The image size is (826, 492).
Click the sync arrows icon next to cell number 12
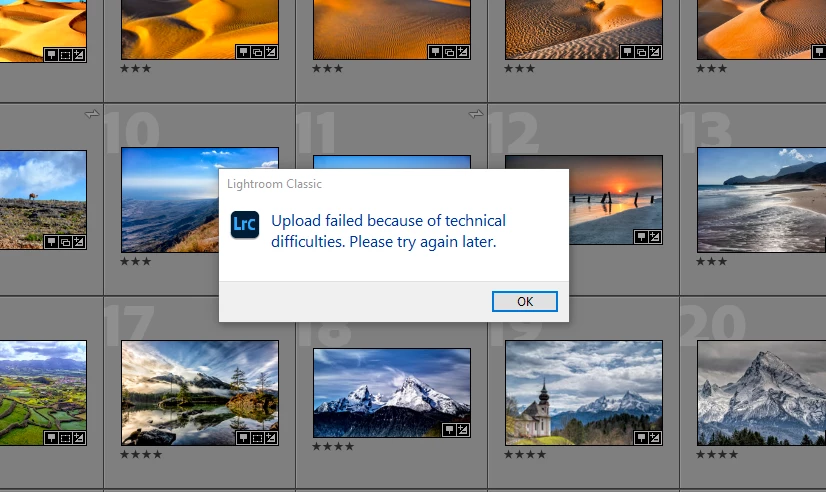click(476, 114)
